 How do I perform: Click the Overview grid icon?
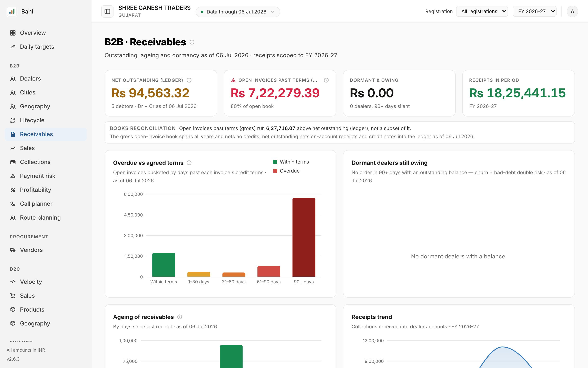click(13, 33)
